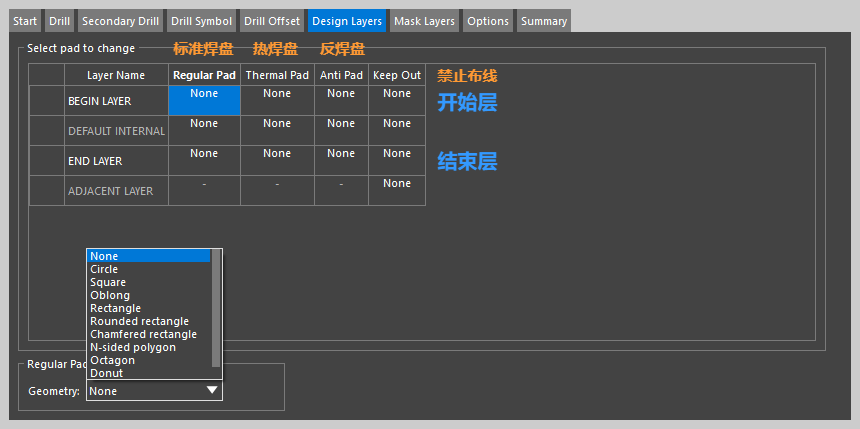Select Oblong in the geometry list
This screenshot has width=860, height=429.
pos(110,295)
